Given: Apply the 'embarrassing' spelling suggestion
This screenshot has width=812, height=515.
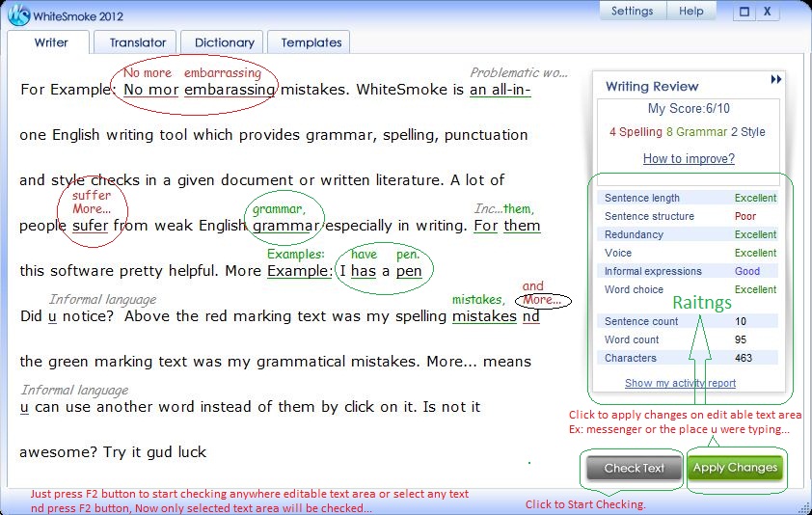Looking at the screenshot, I should pos(222,73).
